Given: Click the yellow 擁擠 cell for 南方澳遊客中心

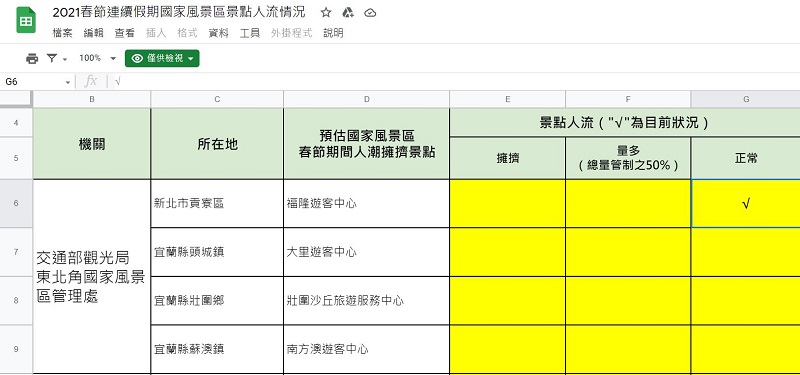Looking at the screenshot, I should (x=508, y=349).
